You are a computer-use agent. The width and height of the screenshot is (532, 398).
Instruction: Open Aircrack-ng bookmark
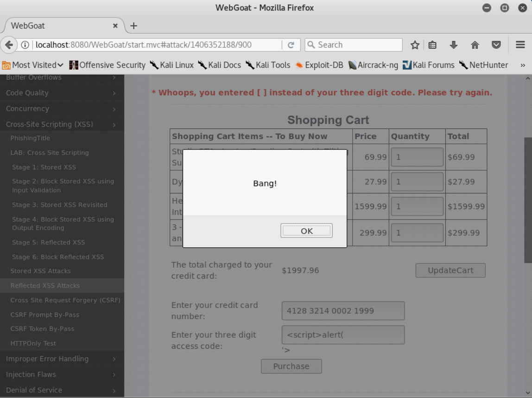coord(373,65)
